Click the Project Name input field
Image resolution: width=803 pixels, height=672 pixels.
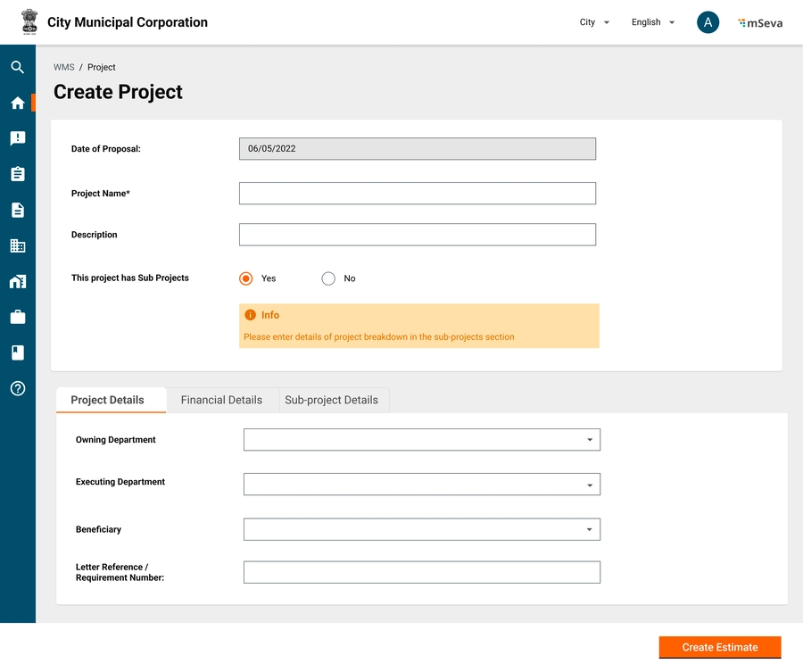[417, 194]
